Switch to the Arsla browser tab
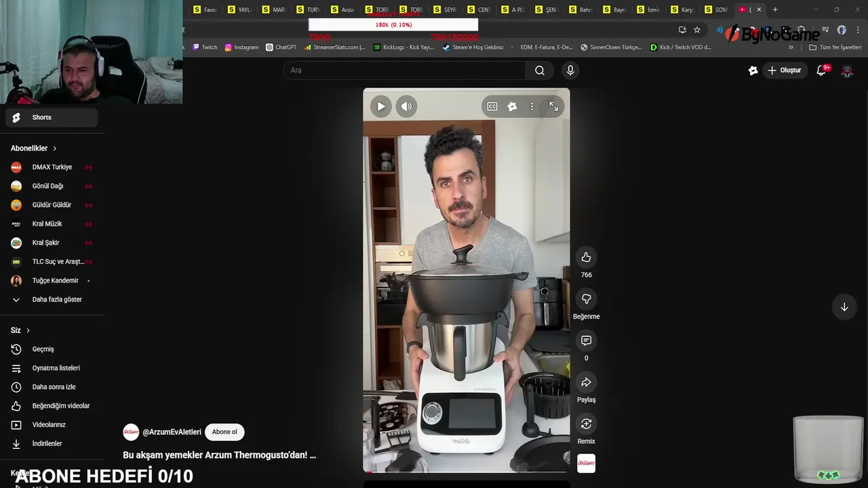Image resolution: width=868 pixels, height=488 pixels. (x=342, y=9)
